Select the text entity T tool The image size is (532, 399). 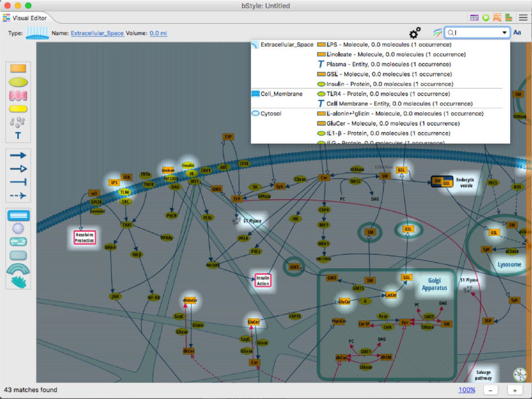[18, 136]
